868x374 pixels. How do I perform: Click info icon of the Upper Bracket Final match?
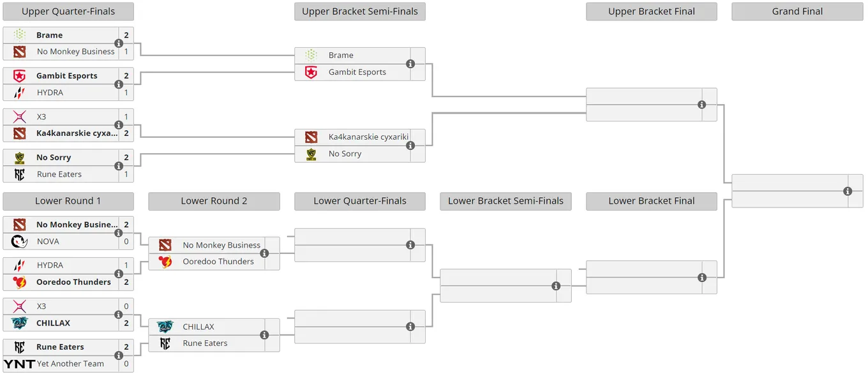[702, 105]
